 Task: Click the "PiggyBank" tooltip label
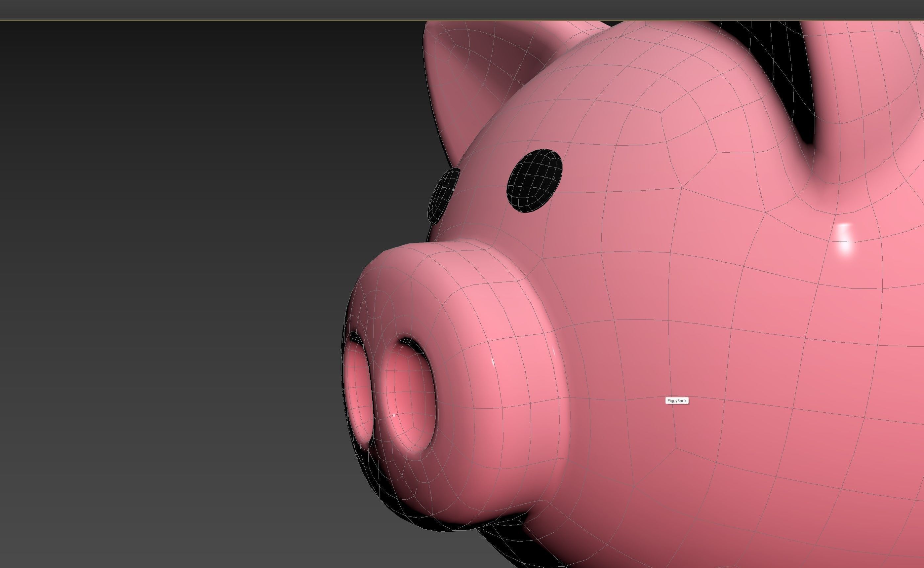(677, 400)
